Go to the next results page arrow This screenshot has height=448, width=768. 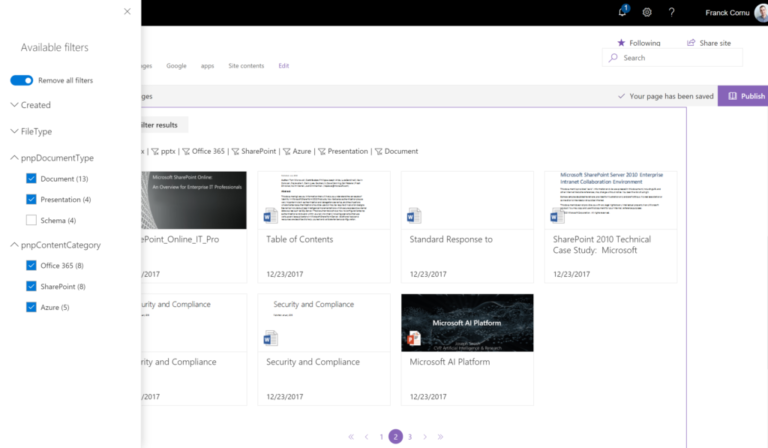[425, 437]
